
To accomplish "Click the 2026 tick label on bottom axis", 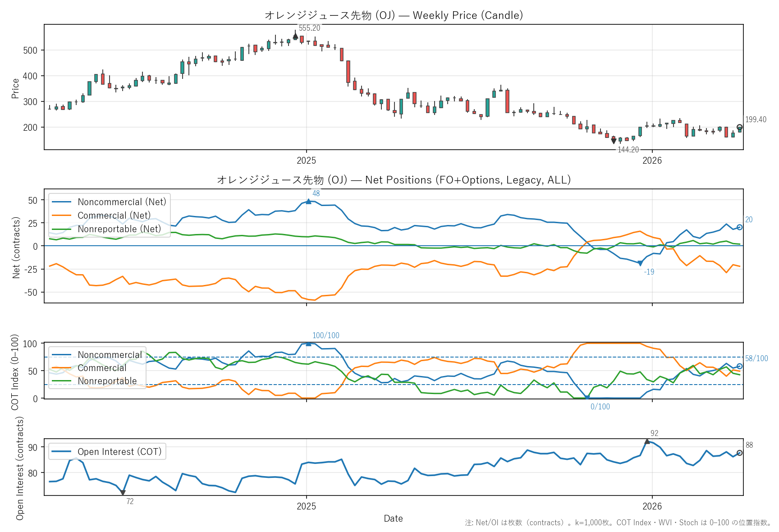I will coord(652,506).
